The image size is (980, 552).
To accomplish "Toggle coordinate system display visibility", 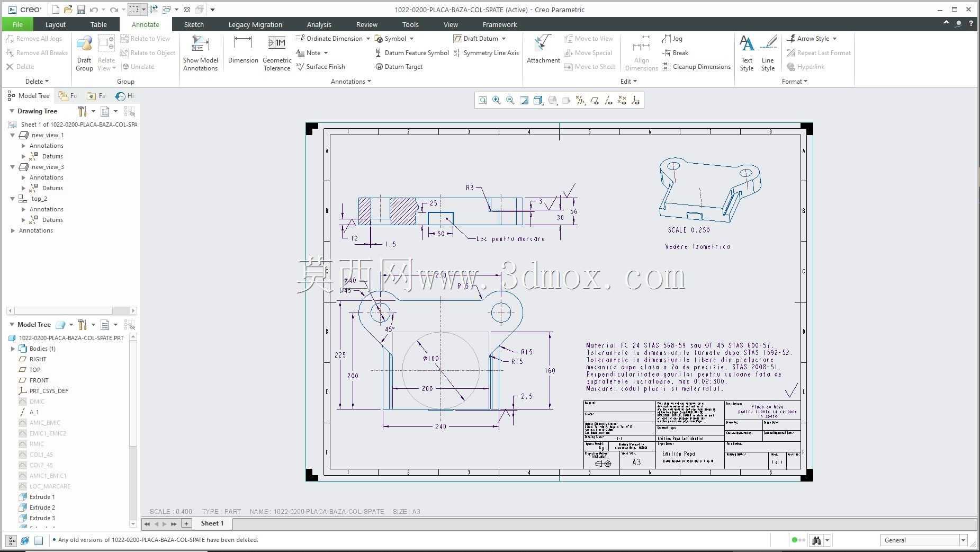I will click(636, 100).
